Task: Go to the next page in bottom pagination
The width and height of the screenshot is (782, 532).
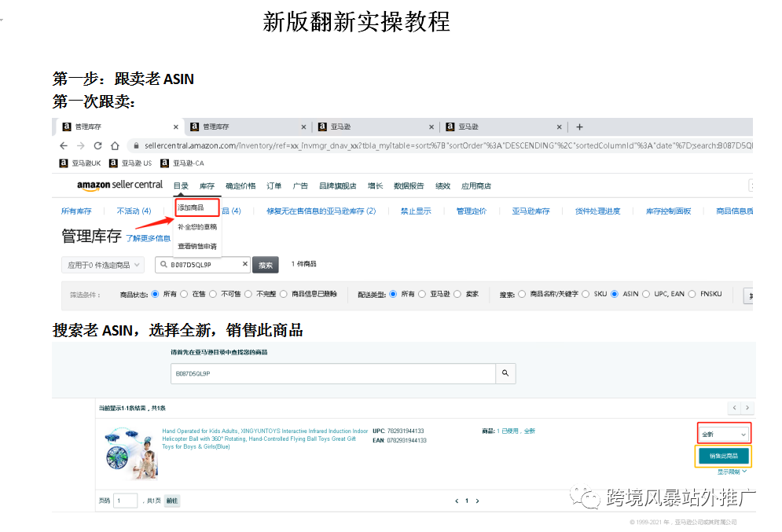Action: coord(477,501)
